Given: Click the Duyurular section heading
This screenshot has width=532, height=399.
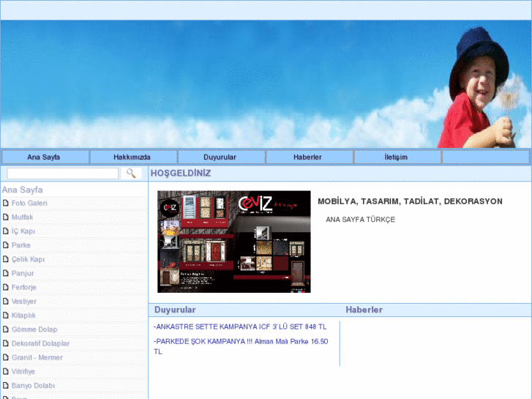Looking at the screenshot, I should (x=175, y=310).
